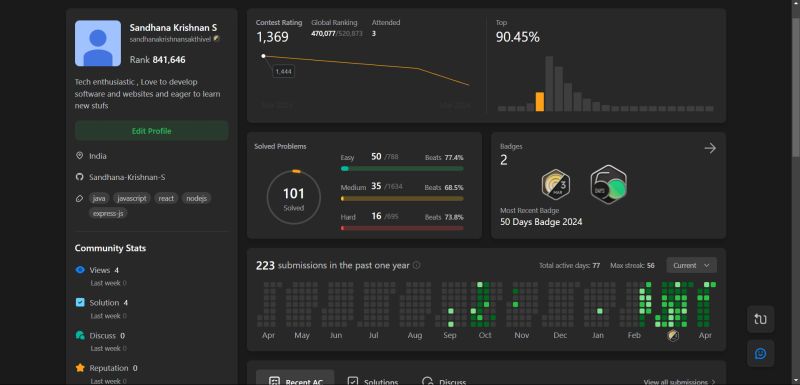The height and width of the screenshot is (385, 800).
Task: Click the Views eye icon
Action: pos(80,270)
